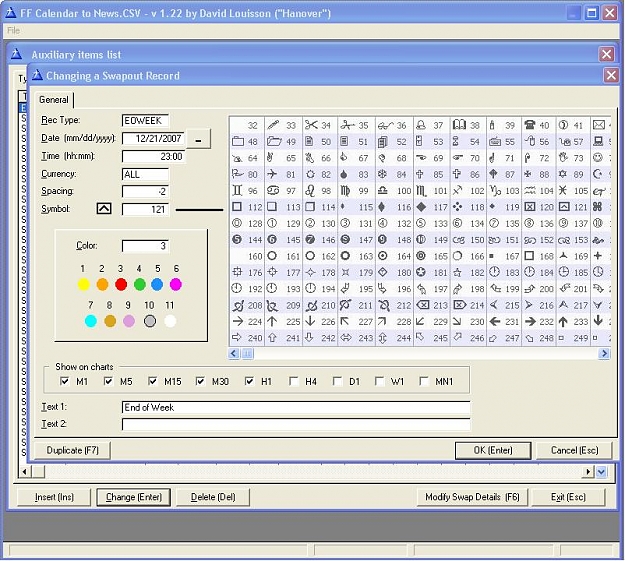The width and height of the screenshot is (625, 561).
Task: Pick the bold right arrow 232
Action: pos(530,321)
